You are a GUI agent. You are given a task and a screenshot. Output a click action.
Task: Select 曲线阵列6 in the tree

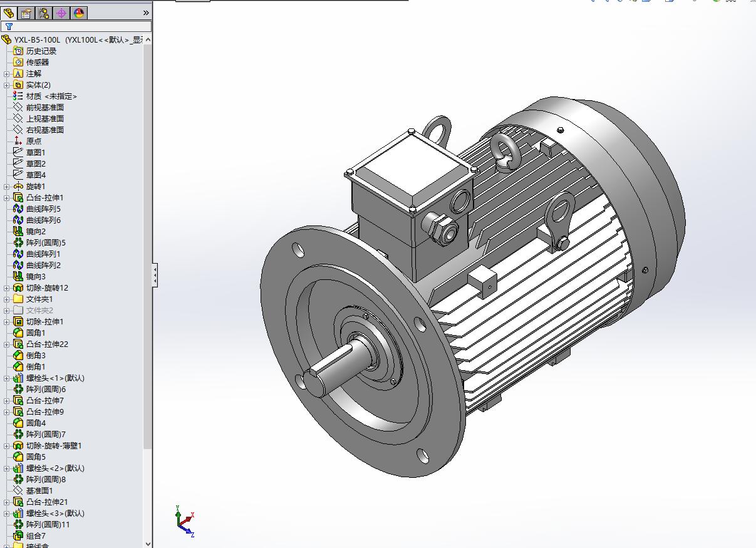coord(43,220)
